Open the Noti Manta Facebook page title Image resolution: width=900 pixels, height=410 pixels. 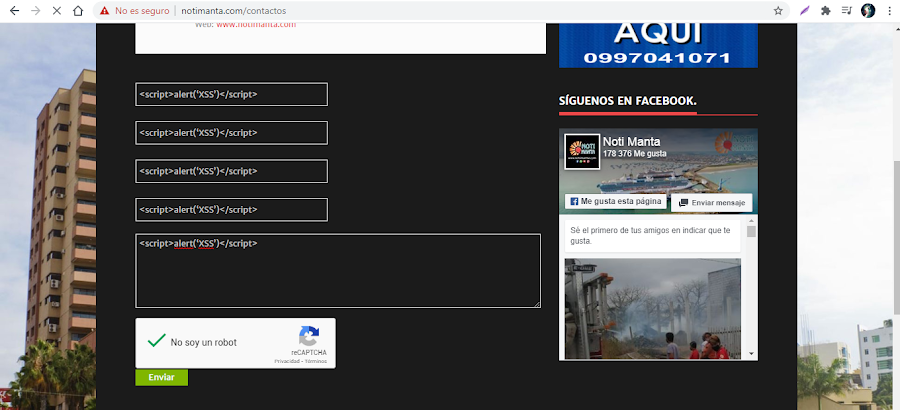(631, 141)
